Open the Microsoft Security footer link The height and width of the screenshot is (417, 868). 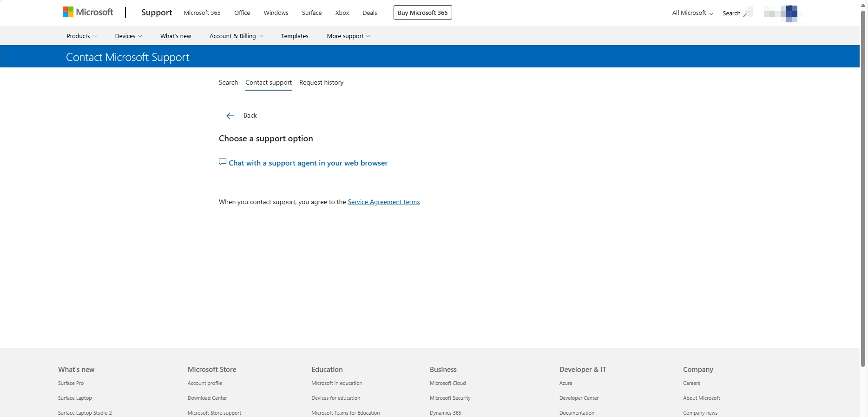point(450,398)
